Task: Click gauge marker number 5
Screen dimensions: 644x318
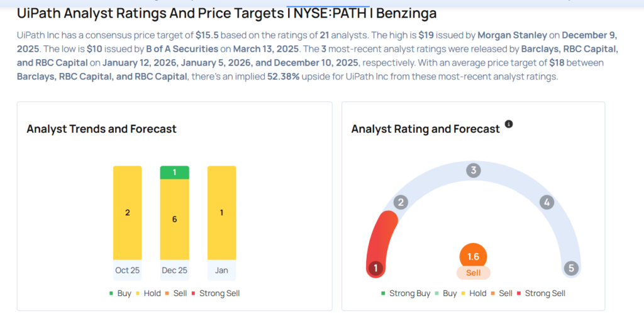Action: coord(571,268)
